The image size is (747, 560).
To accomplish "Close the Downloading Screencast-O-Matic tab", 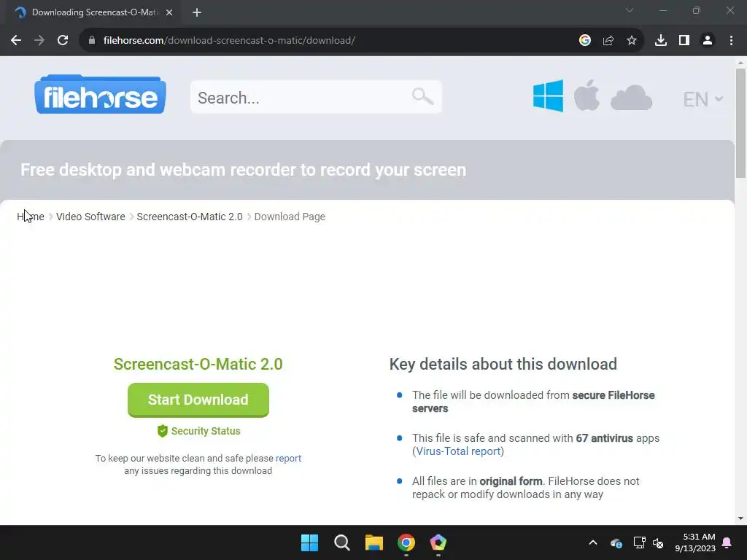I will [169, 12].
